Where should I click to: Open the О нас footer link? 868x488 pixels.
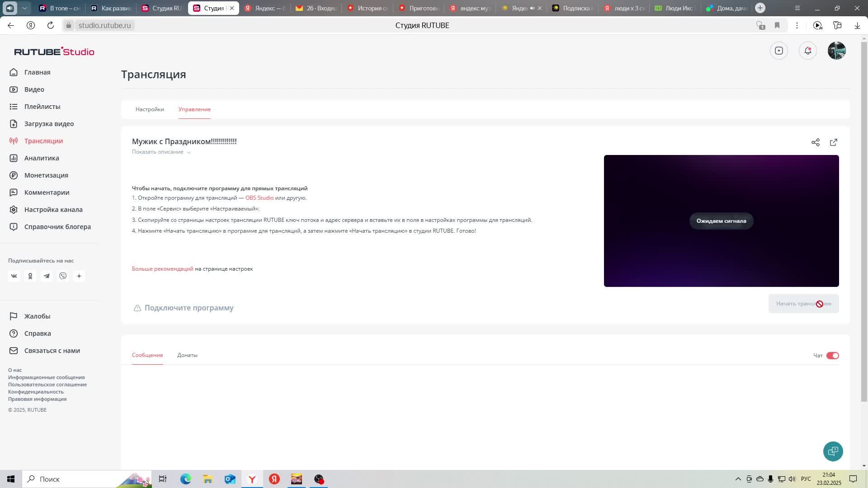[x=15, y=370]
